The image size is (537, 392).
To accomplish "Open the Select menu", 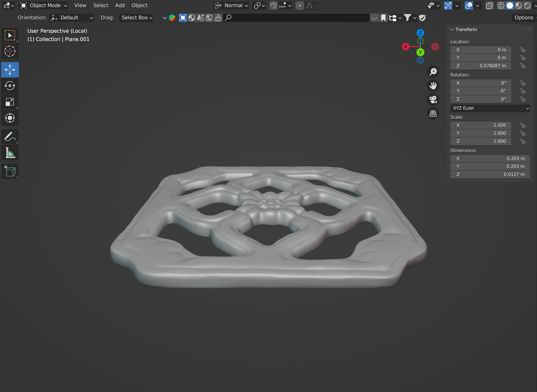I will click(x=101, y=6).
